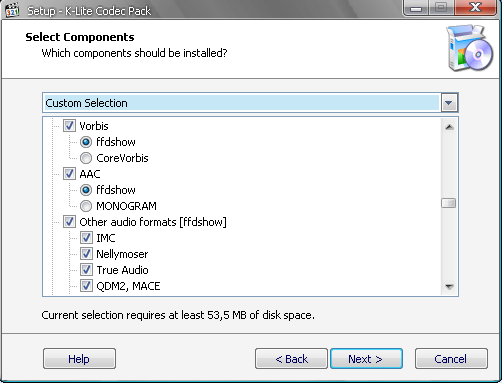The image size is (502, 383).
Task: Click the components list scrollbar thumb
Action: tap(449, 203)
